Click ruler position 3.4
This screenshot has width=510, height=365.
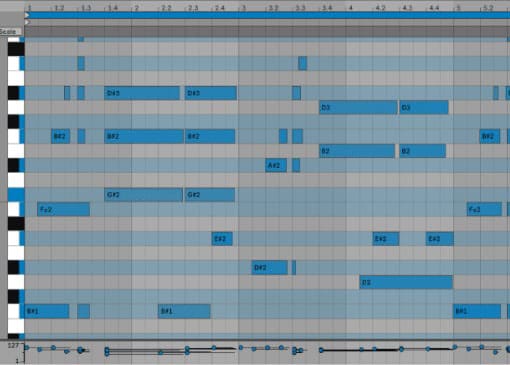(327, 8)
